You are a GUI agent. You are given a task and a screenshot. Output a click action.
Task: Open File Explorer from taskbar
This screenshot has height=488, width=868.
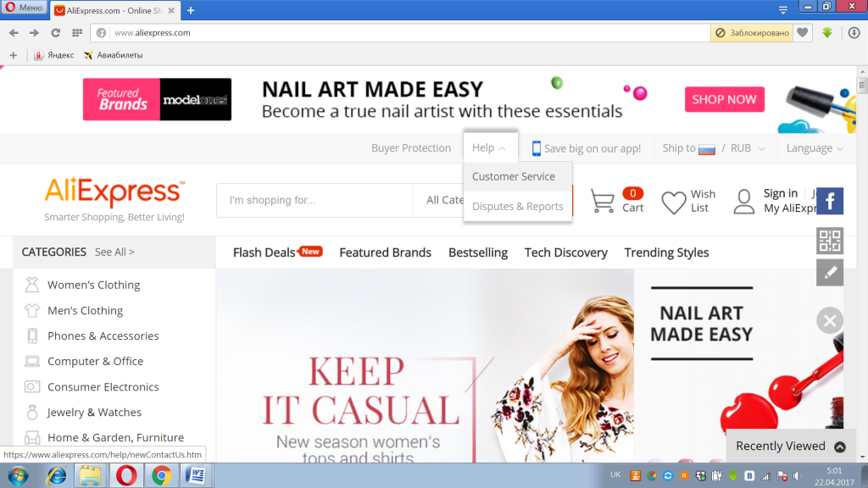point(90,476)
